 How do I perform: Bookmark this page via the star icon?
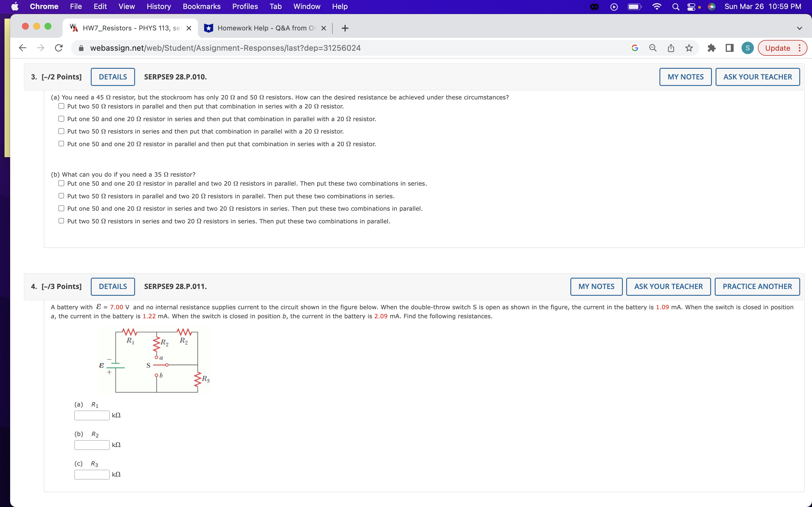pyautogui.click(x=689, y=48)
